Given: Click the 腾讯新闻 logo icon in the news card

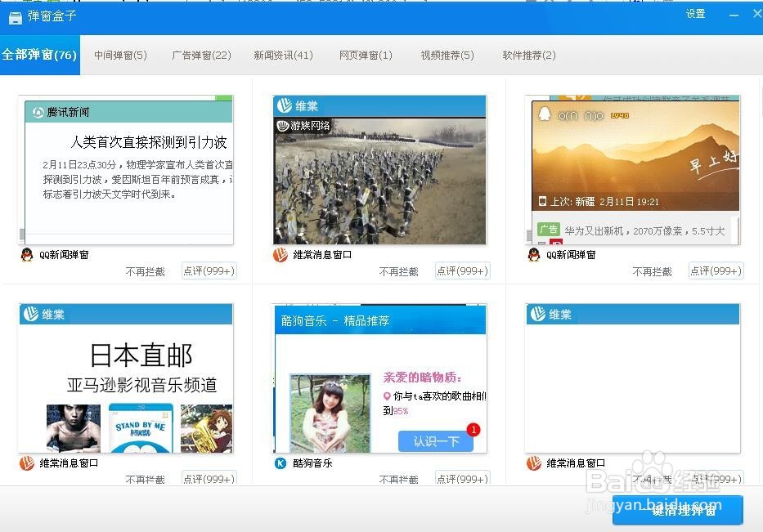Looking at the screenshot, I should [38, 112].
